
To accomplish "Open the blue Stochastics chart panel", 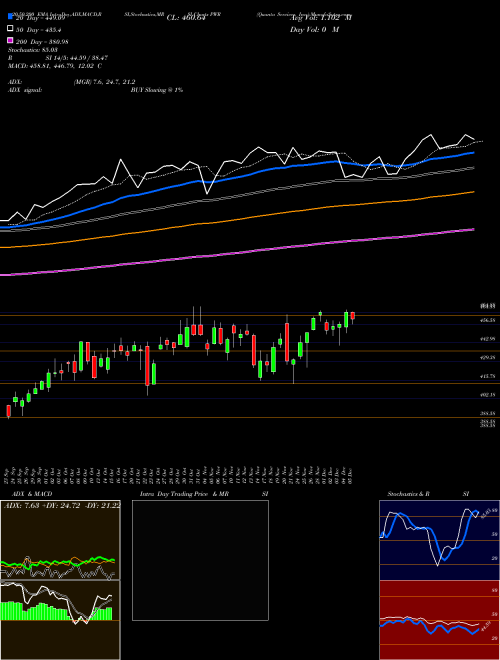I will click(x=439, y=540).
